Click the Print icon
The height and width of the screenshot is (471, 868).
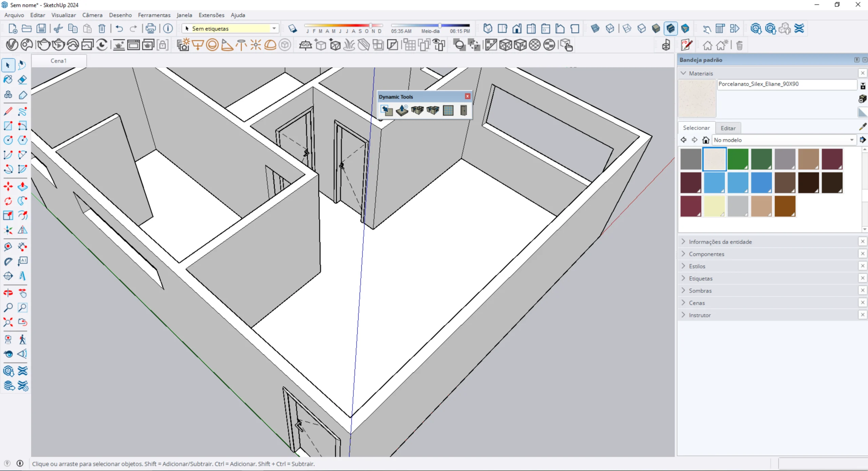click(x=151, y=28)
